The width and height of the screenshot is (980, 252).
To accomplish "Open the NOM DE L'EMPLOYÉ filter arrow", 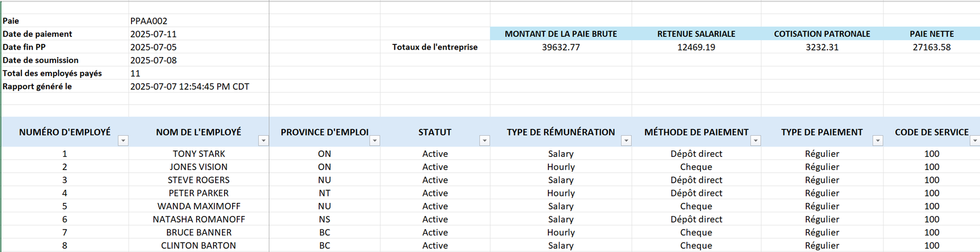I will coord(263,141).
